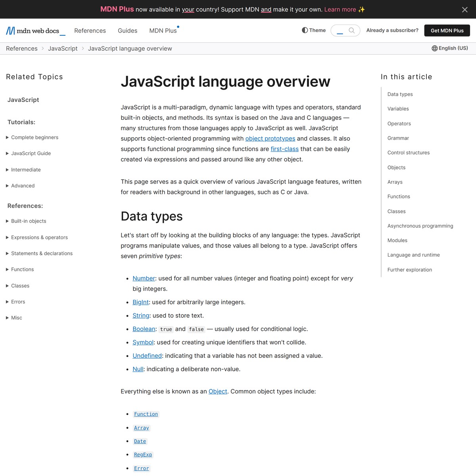Open the JavaScript link under Related Topics

click(x=23, y=100)
